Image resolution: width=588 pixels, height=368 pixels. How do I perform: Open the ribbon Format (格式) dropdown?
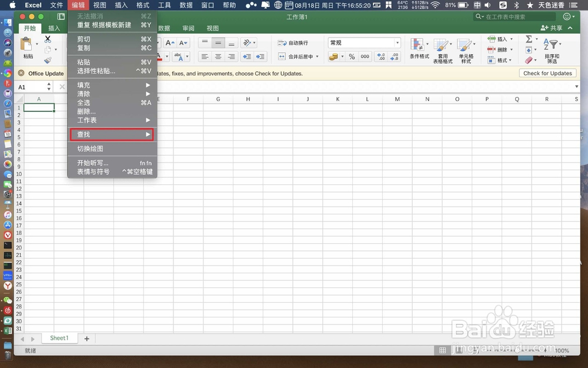[510, 60]
